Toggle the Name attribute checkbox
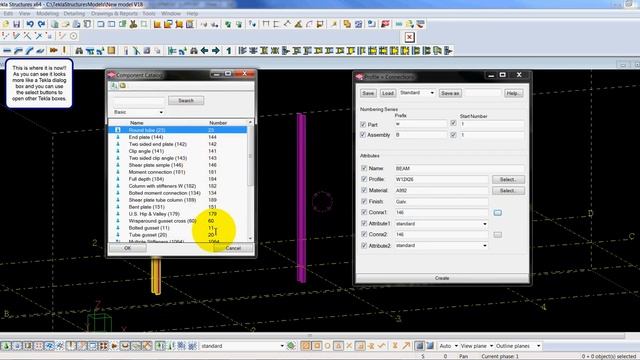Image resolution: width=640 pixels, height=360 pixels. (364, 168)
